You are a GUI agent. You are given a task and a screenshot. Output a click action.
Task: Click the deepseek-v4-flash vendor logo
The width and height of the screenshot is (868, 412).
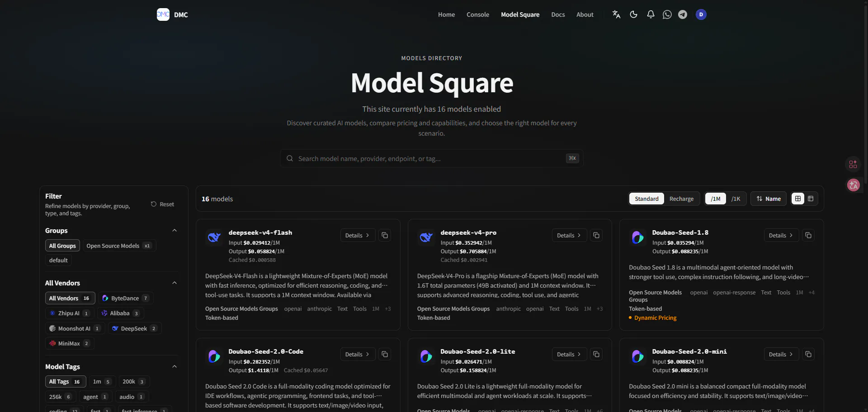214,237
